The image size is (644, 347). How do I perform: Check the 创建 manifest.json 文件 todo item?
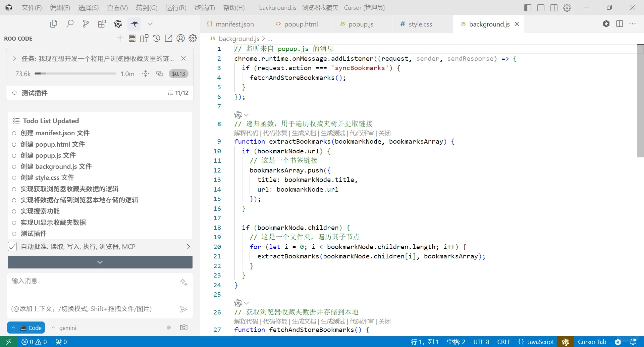[x=14, y=133]
